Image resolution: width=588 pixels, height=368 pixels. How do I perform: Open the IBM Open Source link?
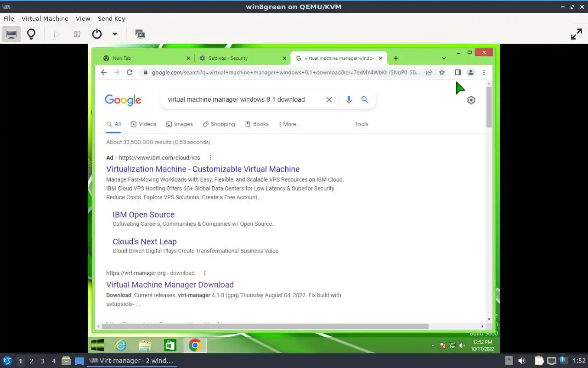[x=144, y=215]
